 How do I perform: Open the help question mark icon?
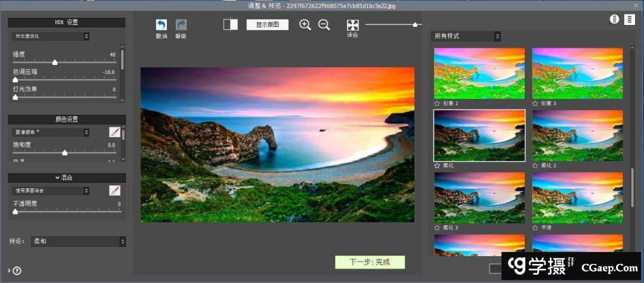pos(17,270)
